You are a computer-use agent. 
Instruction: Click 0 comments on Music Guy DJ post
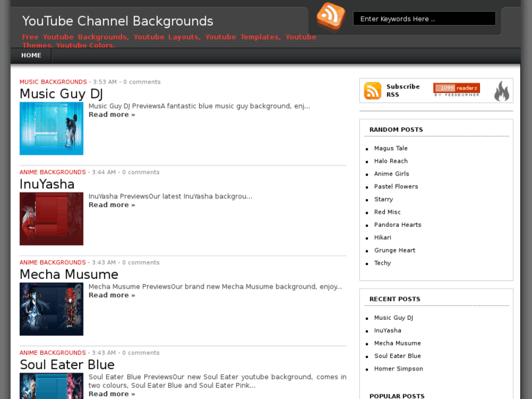coord(142,82)
